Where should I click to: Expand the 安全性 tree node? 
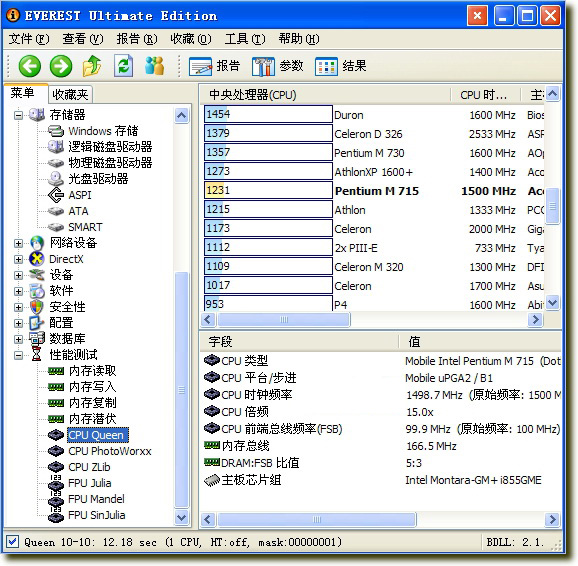18,307
